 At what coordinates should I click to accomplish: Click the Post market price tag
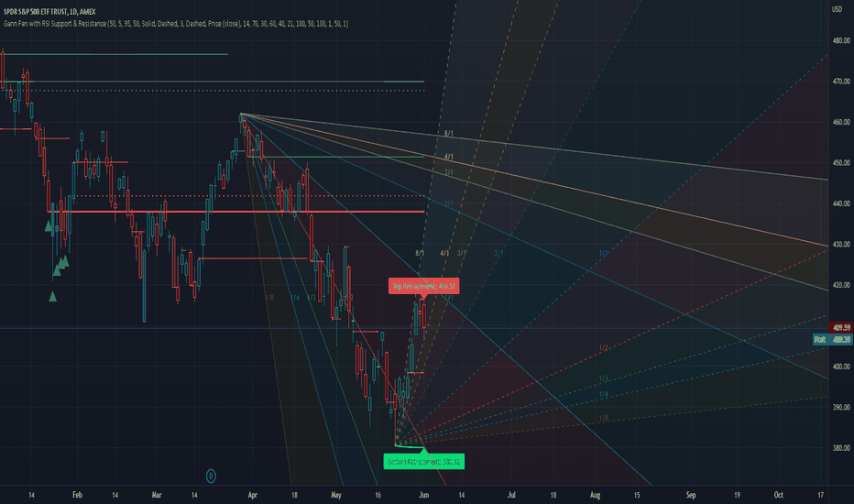coord(833,339)
